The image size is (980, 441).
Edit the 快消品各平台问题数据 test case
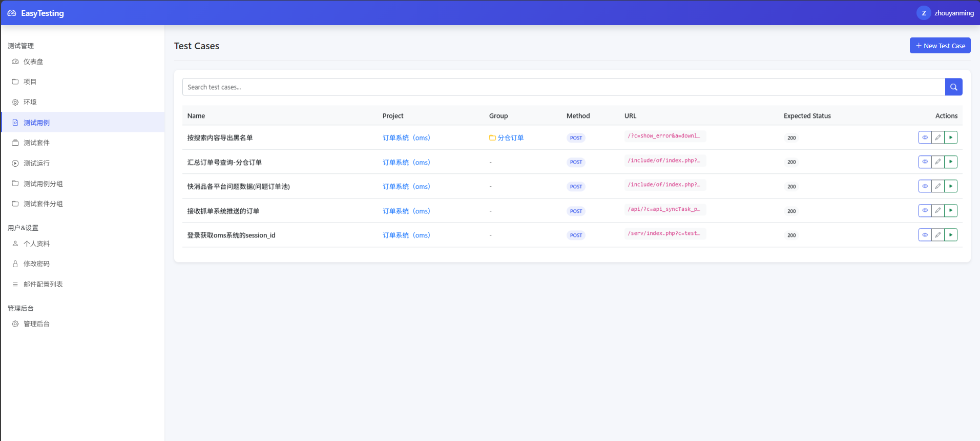pos(937,186)
